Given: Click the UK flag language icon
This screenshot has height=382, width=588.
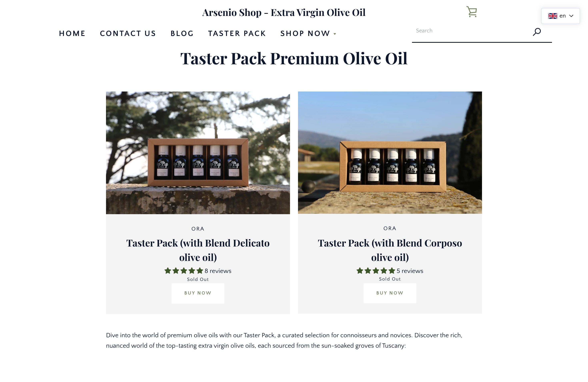Looking at the screenshot, I should (552, 16).
